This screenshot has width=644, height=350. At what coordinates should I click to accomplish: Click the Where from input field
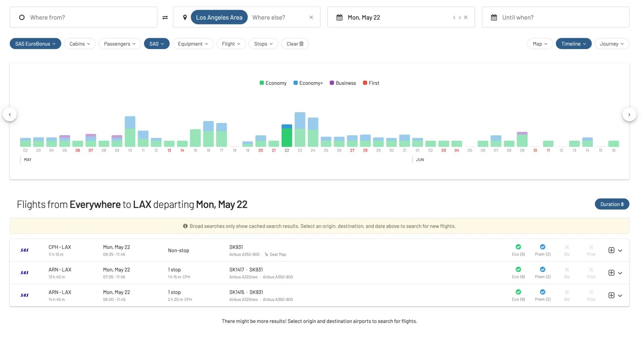83,17
